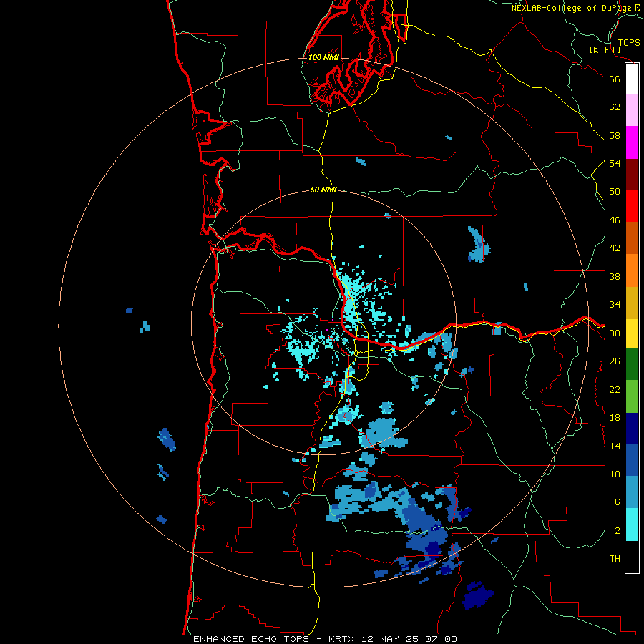
Task: Click the 54 legend value
Action: click(615, 163)
